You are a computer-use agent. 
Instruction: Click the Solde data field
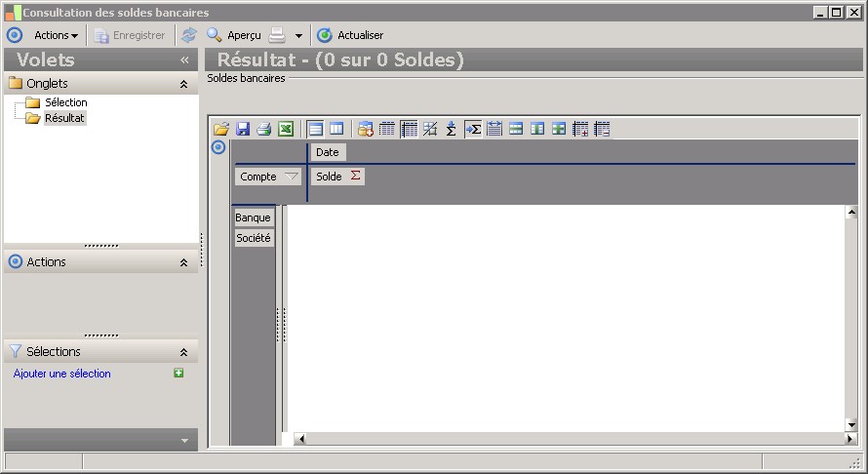pyautogui.click(x=337, y=177)
